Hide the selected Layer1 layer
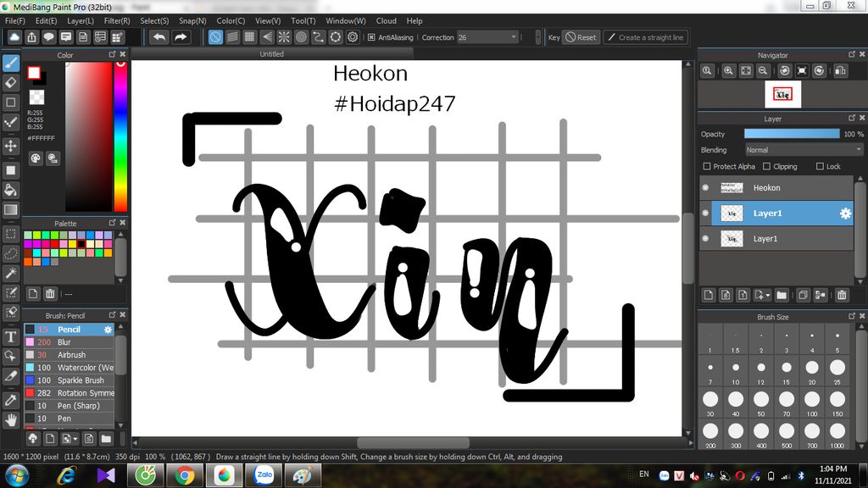The height and width of the screenshot is (488, 868). tap(705, 213)
